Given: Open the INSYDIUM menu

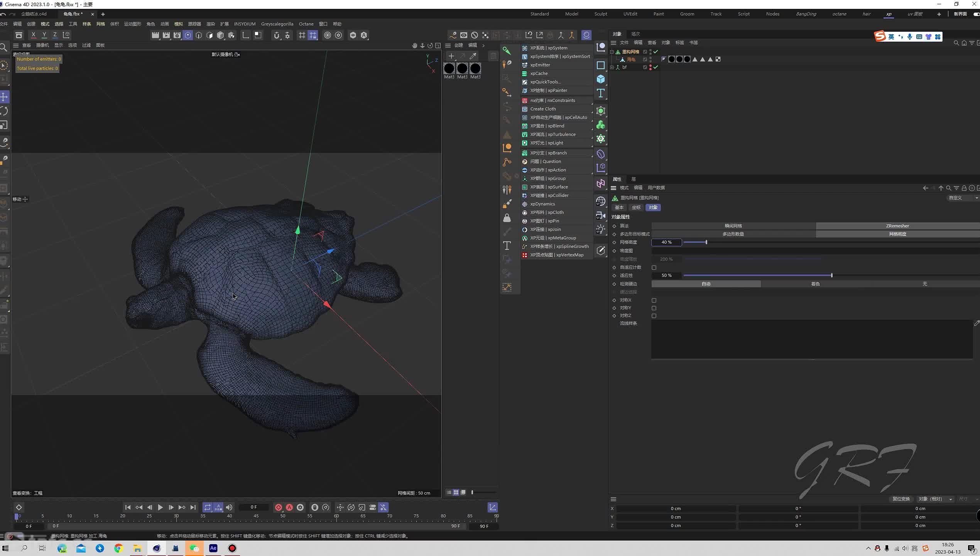Looking at the screenshot, I should [x=245, y=24].
